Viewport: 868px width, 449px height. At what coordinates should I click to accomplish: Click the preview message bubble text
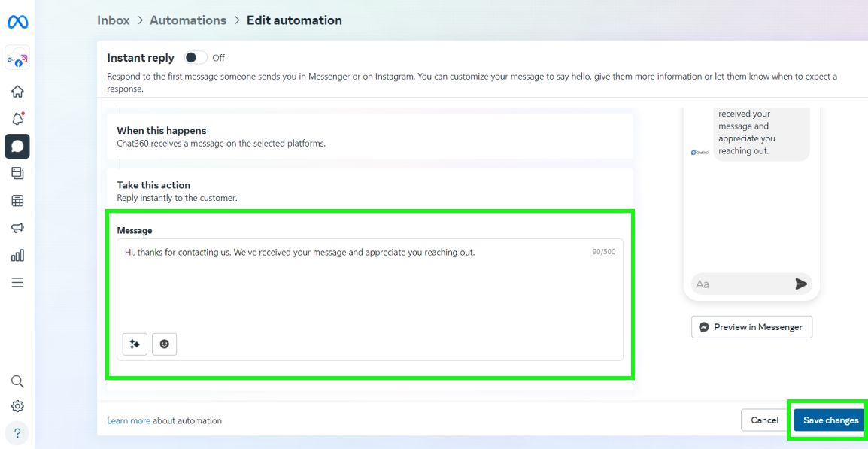[x=747, y=132]
